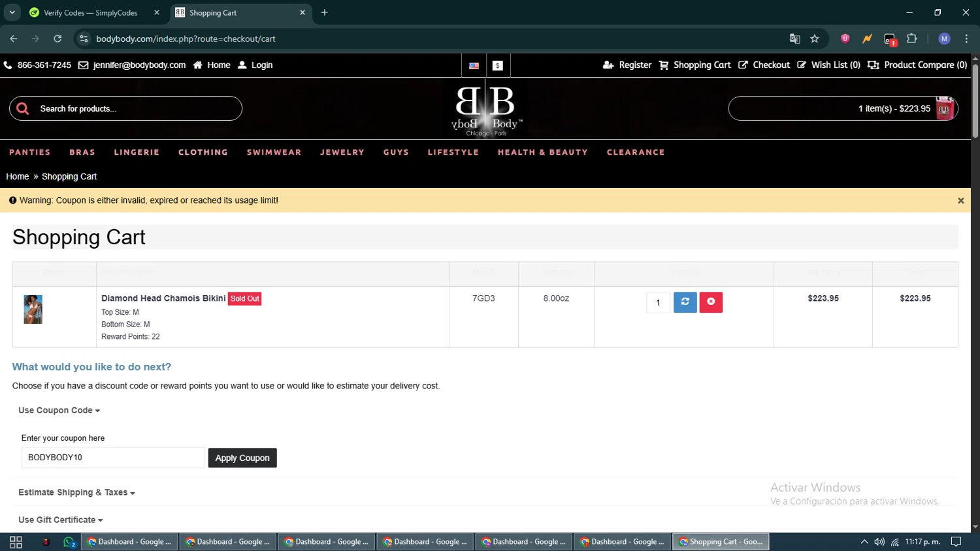
Task: Open Product Compare (0) link
Action: pos(917,65)
